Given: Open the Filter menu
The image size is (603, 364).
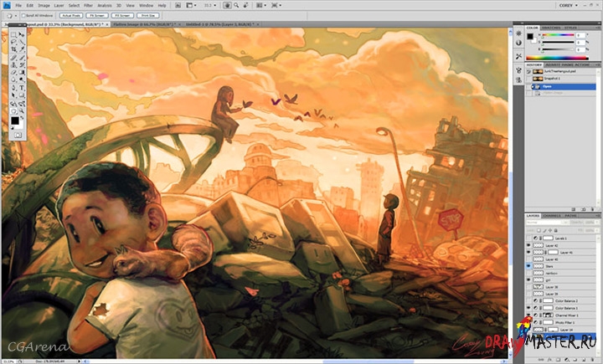Looking at the screenshot, I should 89,5.
